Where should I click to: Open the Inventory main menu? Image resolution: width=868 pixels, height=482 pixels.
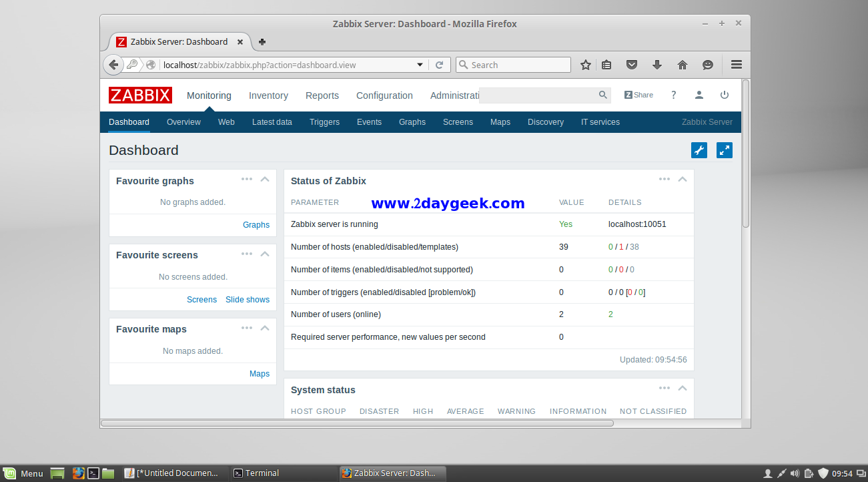(268, 95)
